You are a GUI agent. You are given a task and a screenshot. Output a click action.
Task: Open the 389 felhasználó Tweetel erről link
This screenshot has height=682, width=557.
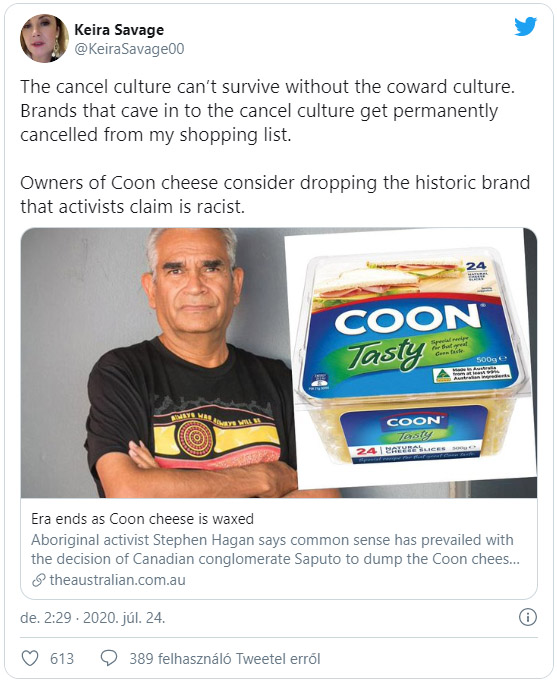coord(225,659)
